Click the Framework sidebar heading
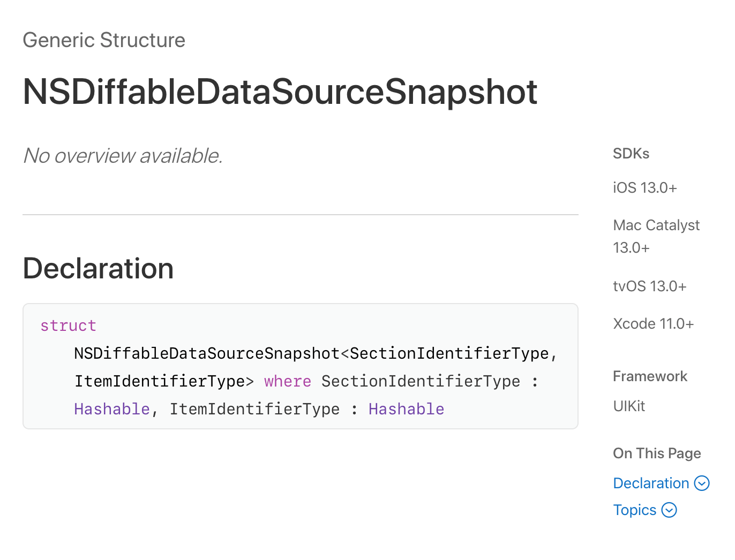Viewport: 735px width, 560px height. coord(650,376)
